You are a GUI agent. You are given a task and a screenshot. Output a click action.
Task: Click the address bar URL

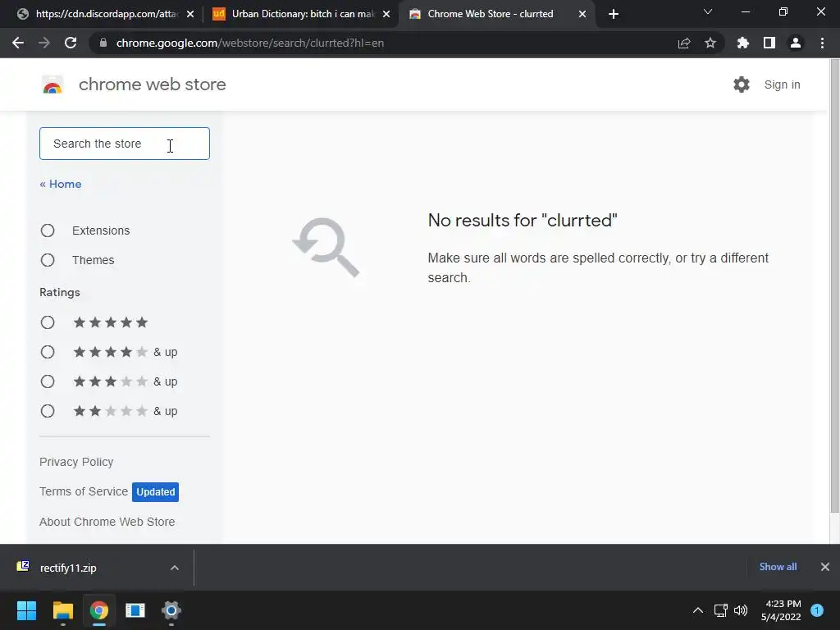[249, 43]
